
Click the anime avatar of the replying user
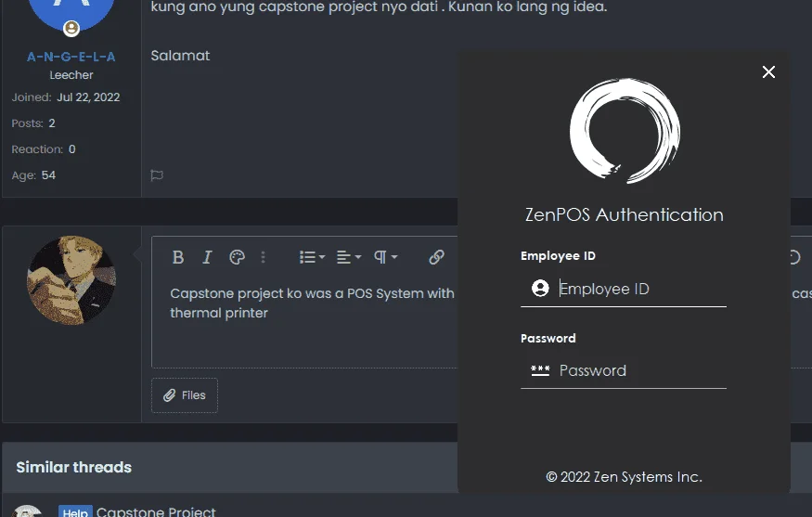coord(71,280)
